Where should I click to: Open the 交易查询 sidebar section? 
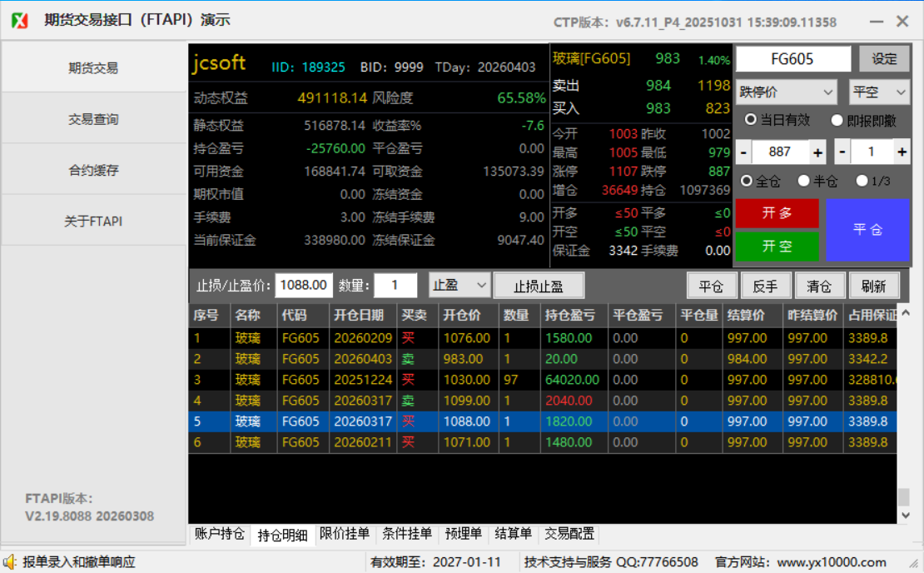(x=93, y=119)
